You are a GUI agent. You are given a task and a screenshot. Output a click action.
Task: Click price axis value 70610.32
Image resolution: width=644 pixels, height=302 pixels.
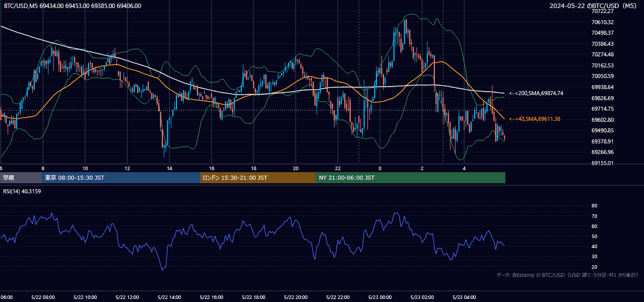point(602,22)
